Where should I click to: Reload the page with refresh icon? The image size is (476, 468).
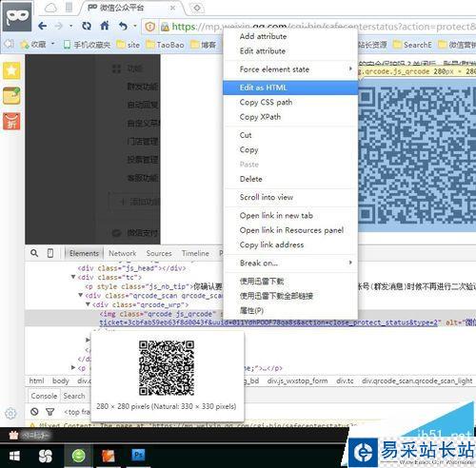click(87, 26)
